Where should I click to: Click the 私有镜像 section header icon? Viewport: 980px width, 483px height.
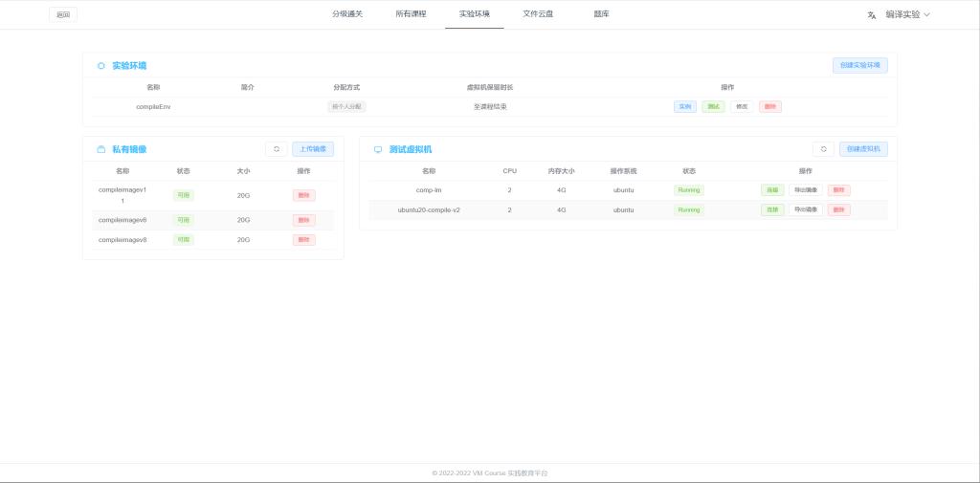pyautogui.click(x=101, y=149)
